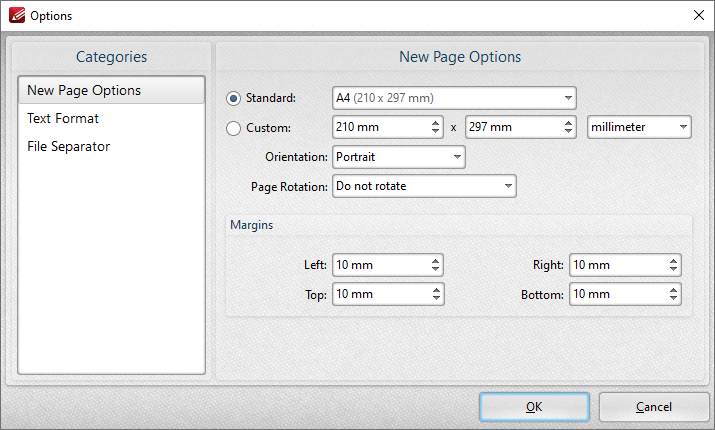This screenshot has width=715, height=430.
Task: Decrease Bottom margin with down arrow
Action: pos(674,298)
